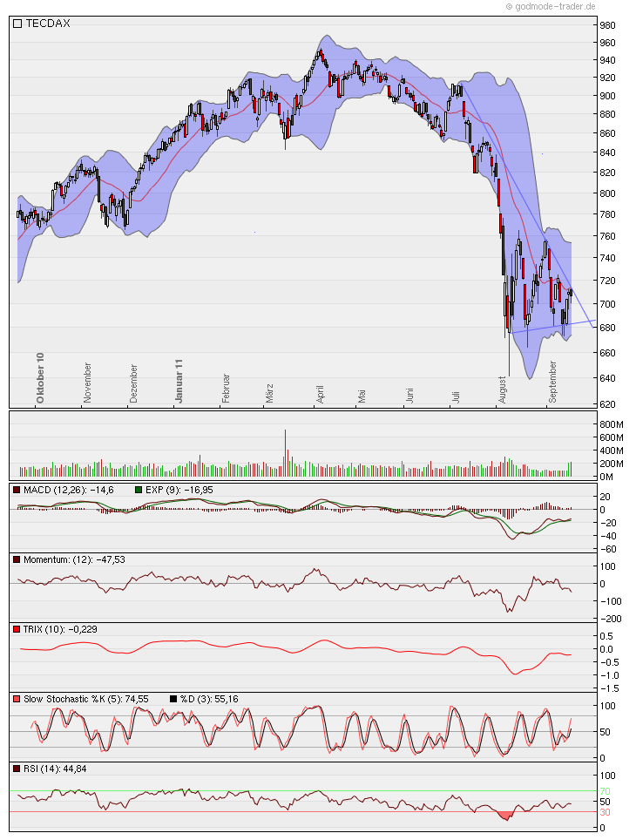Click the November time axis label

[87, 383]
